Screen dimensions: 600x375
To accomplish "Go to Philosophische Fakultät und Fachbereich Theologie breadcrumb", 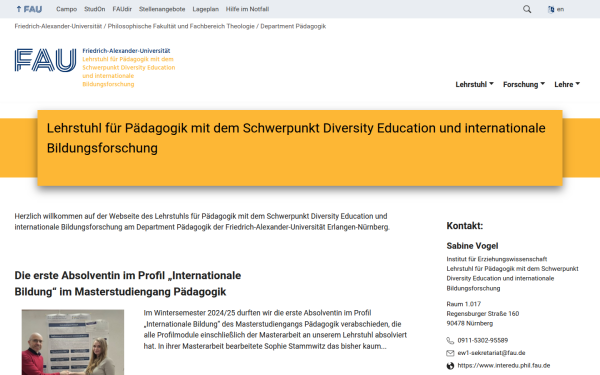I will [x=181, y=26].
